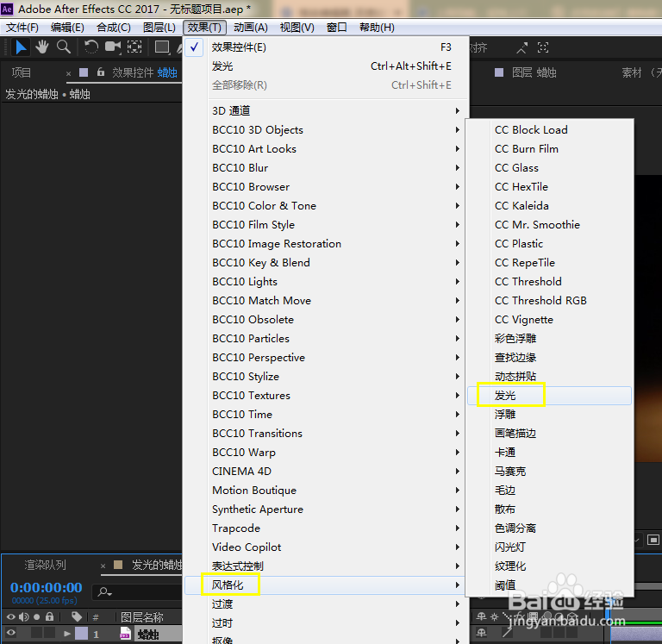The height and width of the screenshot is (644, 662).
Task: Switch to the 渲染队列 tab
Action: point(45,565)
